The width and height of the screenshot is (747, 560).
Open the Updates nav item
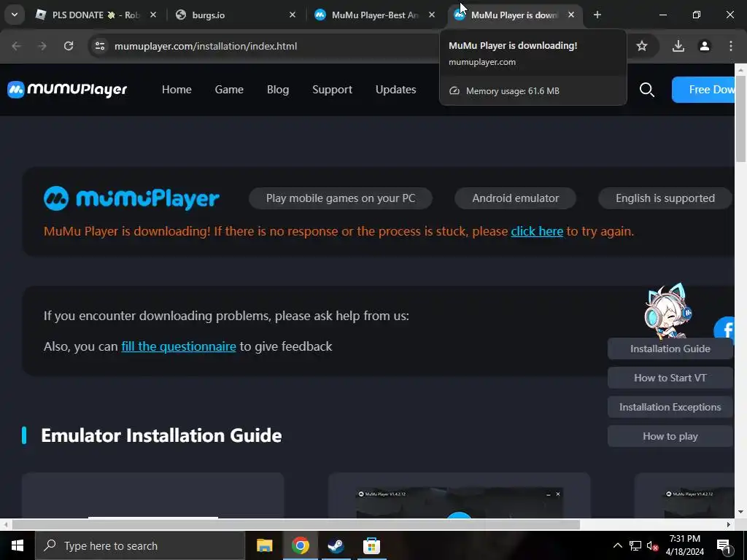(x=396, y=90)
